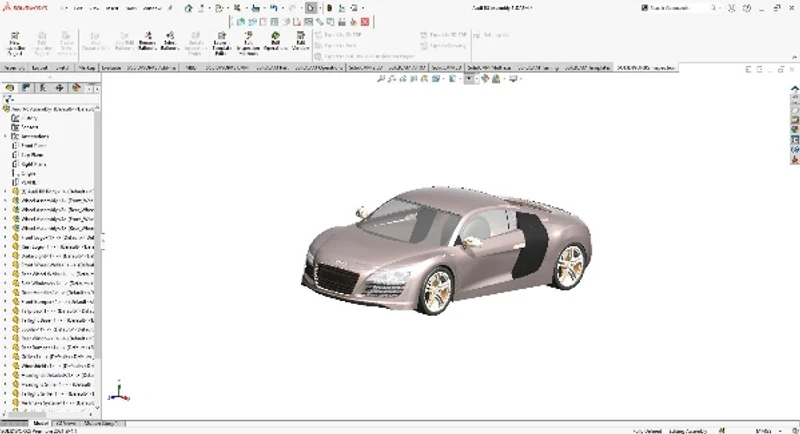Click the padlock icon in second toolbar
This screenshot has width=800, height=434.
[x=342, y=22]
